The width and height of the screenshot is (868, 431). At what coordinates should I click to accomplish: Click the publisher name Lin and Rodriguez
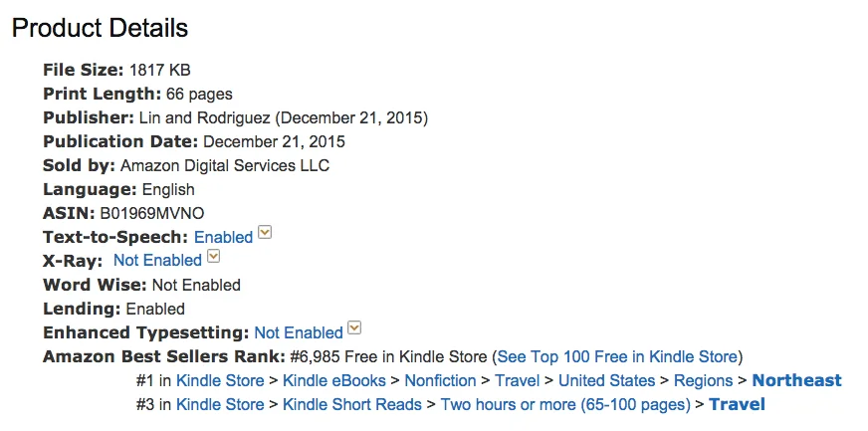(x=204, y=117)
